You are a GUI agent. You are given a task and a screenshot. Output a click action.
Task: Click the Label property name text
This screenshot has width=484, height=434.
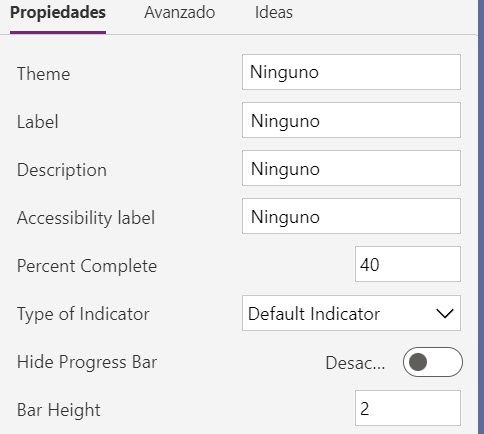pos(38,121)
